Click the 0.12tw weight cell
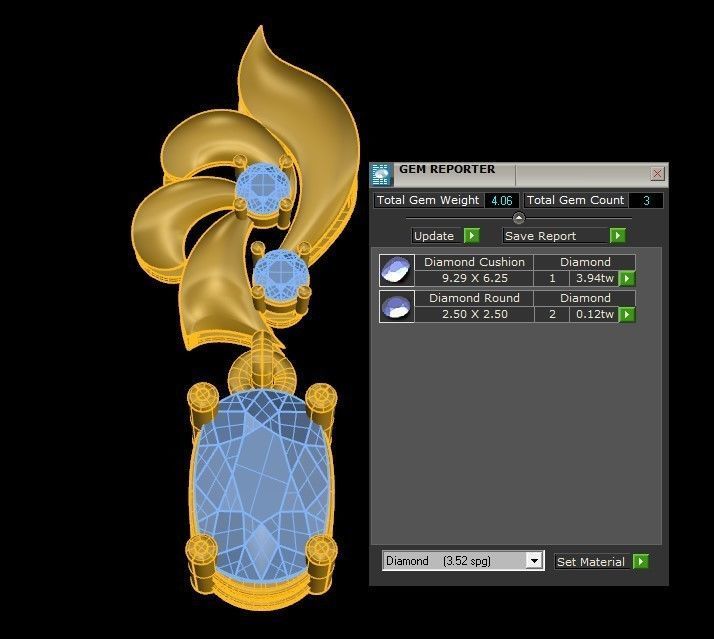714x639 pixels. 594,314
